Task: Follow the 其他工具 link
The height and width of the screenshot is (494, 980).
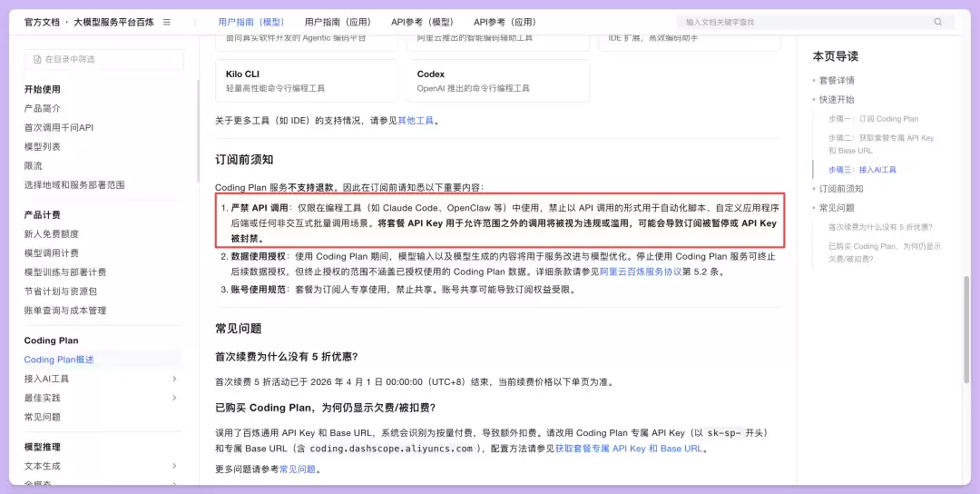Action: 416,121
